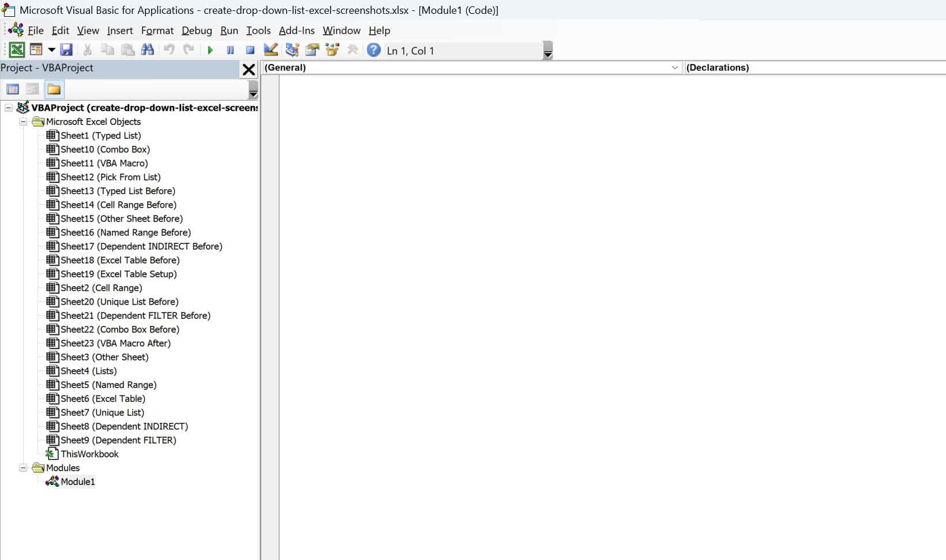Click the Insert UserForm toolbar icon
Screen dimensions: 946x560
pos(36,50)
